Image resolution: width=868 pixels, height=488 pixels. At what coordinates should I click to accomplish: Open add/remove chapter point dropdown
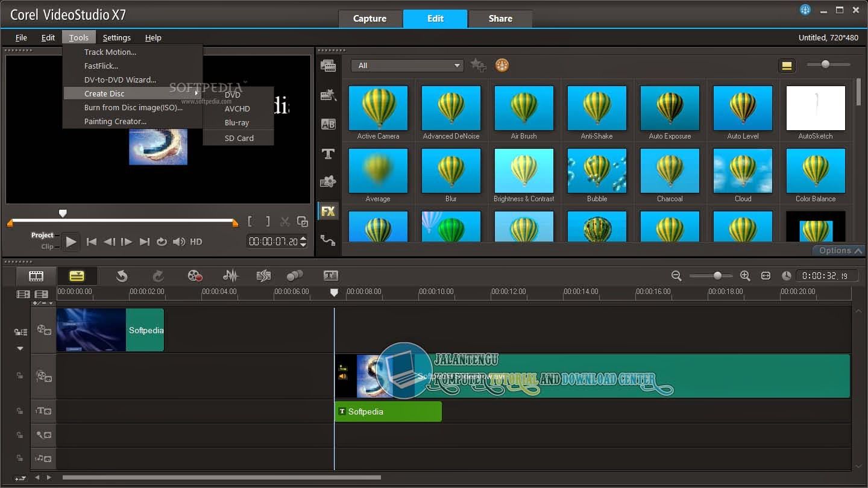(42, 303)
